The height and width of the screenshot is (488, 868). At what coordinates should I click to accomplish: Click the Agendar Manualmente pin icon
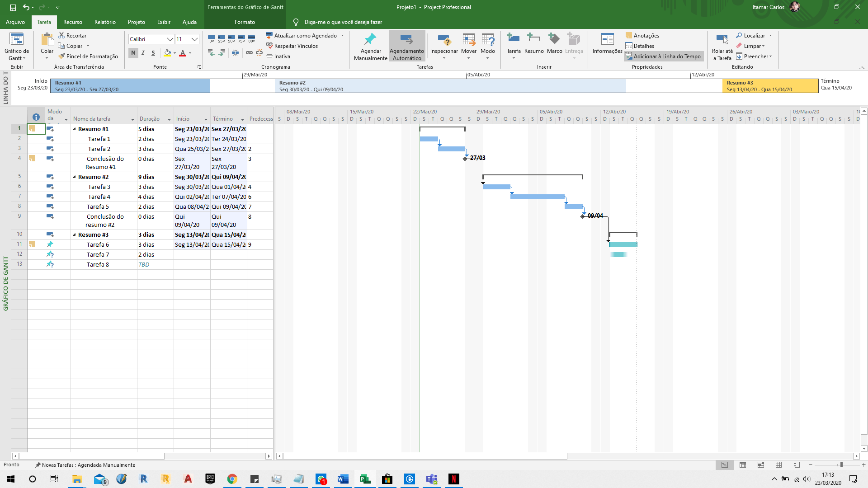[370, 39]
